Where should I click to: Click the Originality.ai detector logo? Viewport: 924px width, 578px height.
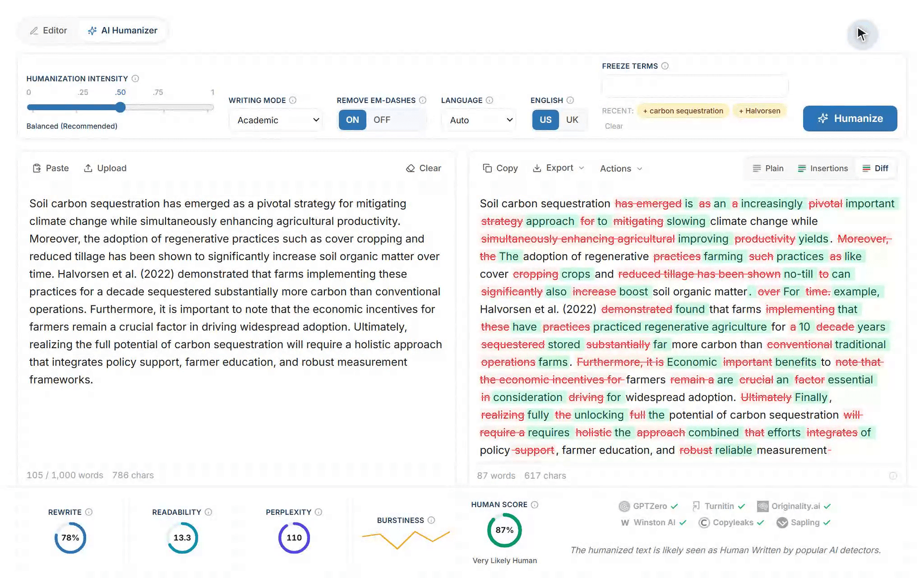tap(763, 506)
